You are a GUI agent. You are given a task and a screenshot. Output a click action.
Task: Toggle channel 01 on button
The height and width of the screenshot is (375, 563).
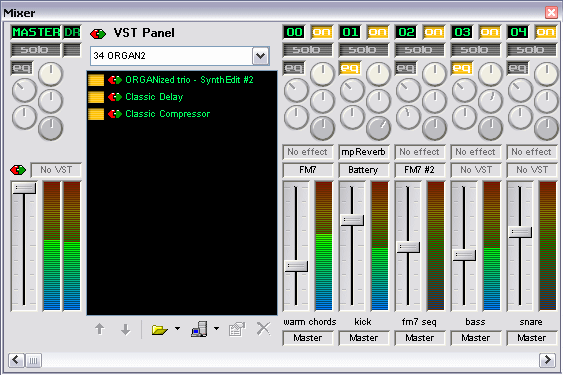[377, 32]
